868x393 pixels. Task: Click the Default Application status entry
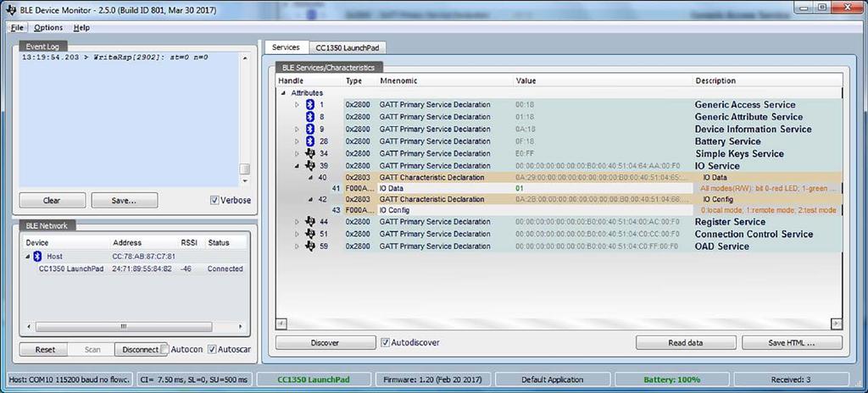pos(552,379)
